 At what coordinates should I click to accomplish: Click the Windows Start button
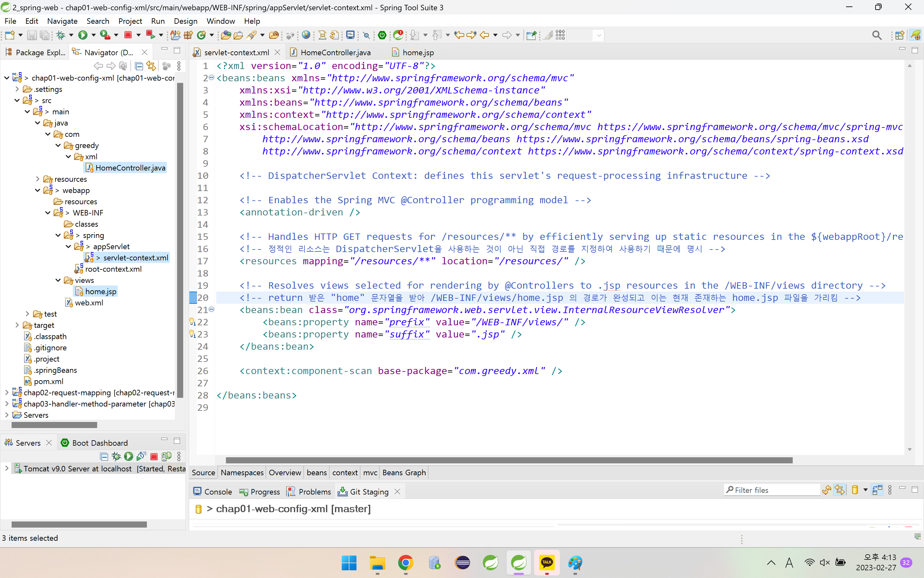click(349, 563)
